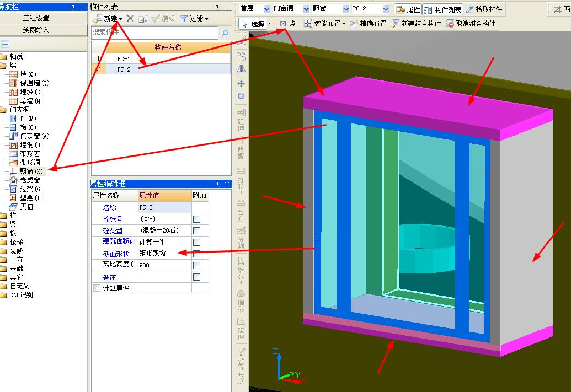Select 天窗 skylight item
This screenshot has height=392, width=571.
pos(22,206)
